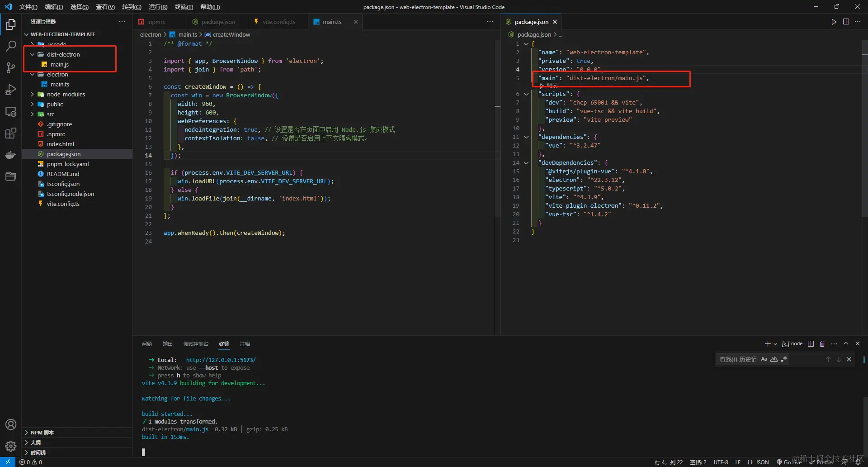The height and width of the screenshot is (467, 868).
Task: Fold the scripts block at line 6
Action: click(526, 94)
